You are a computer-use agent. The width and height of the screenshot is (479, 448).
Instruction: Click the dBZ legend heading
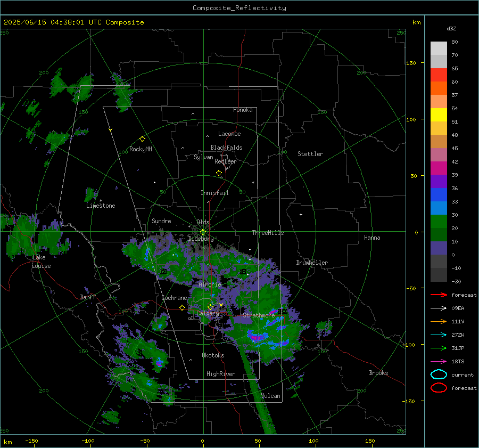point(451,28)
